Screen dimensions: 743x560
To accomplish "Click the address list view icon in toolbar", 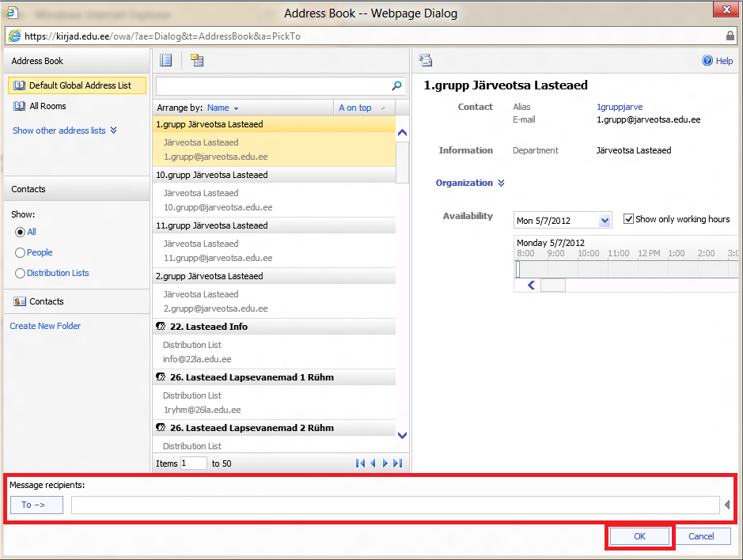I will 166,60.
